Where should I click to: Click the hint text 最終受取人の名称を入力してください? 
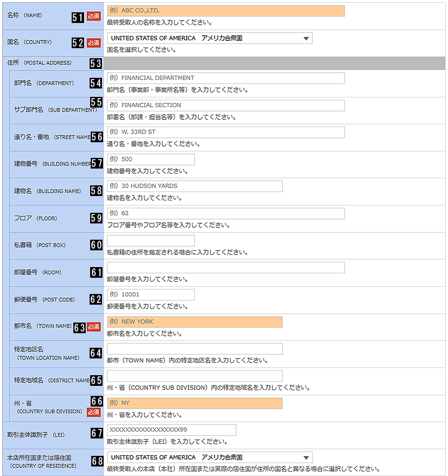(x=160, y=22)
